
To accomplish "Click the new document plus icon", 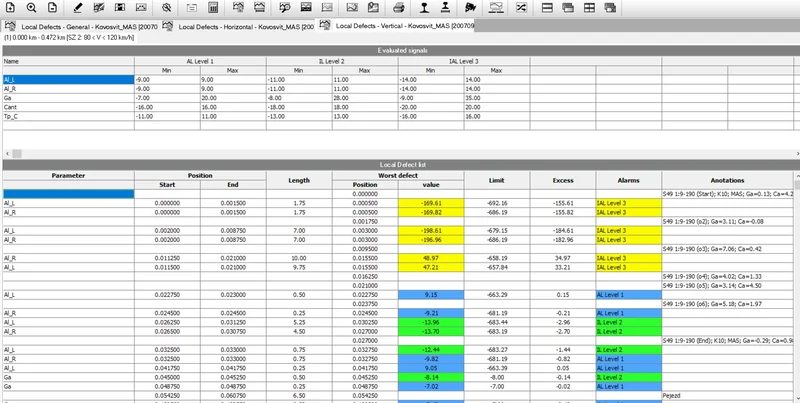I will (11, 8).
